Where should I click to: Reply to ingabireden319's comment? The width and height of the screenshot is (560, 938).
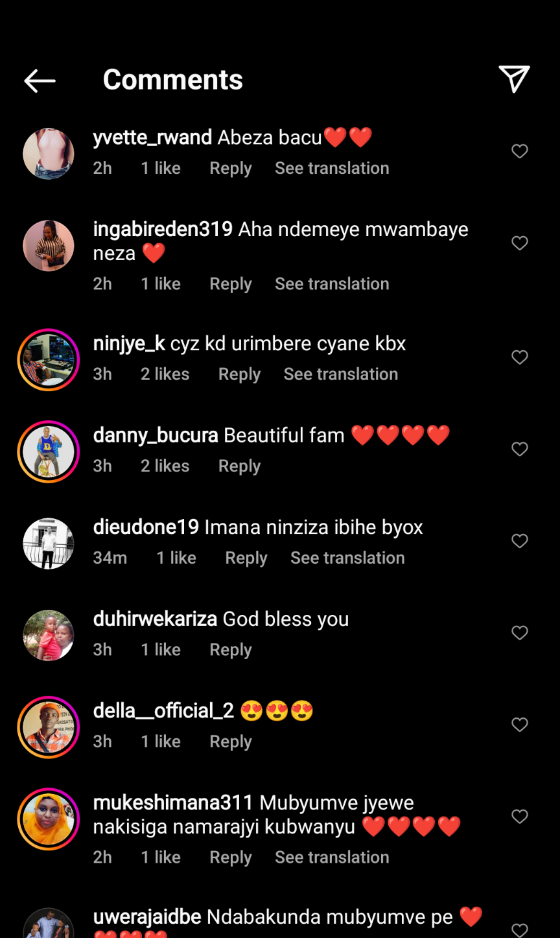click(x=230, y=284)
